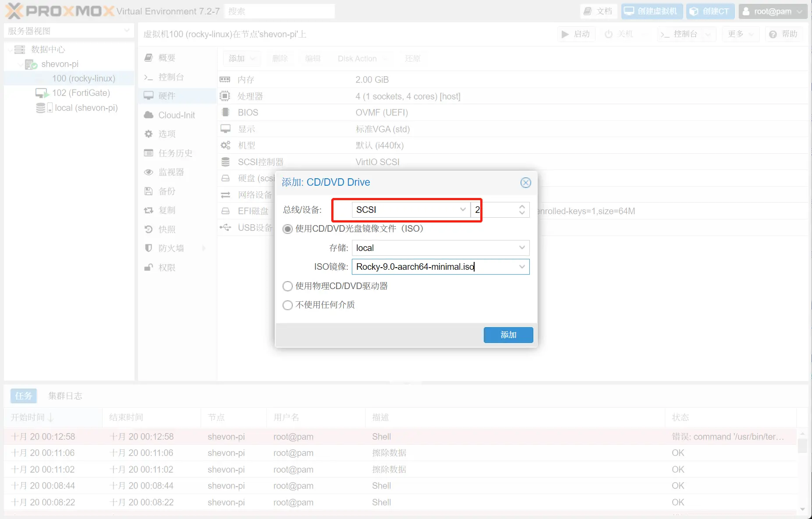Viewport: 812px width, 519px height.
Task: Close the Add CD/DVD Drive dialog
Action: pos(525,183)
